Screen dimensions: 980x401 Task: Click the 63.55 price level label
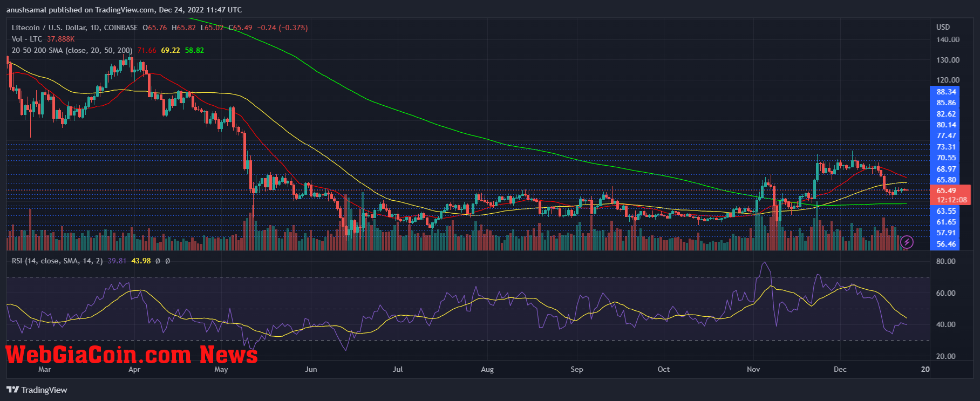pyautogui.click(x=946, y=211)
